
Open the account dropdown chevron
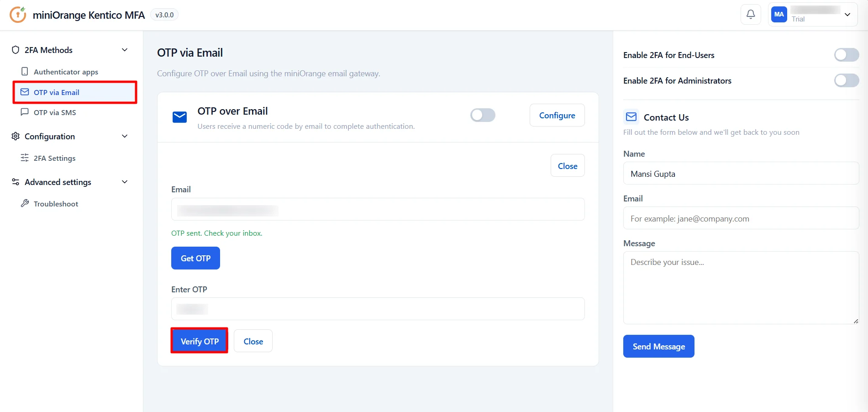click(847, 15)
